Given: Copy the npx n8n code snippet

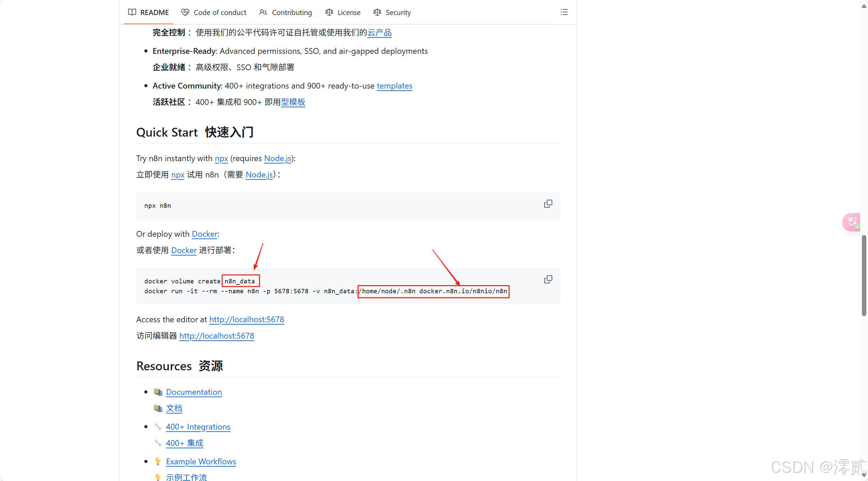Looking at the screenshot, I should (548, 203).
